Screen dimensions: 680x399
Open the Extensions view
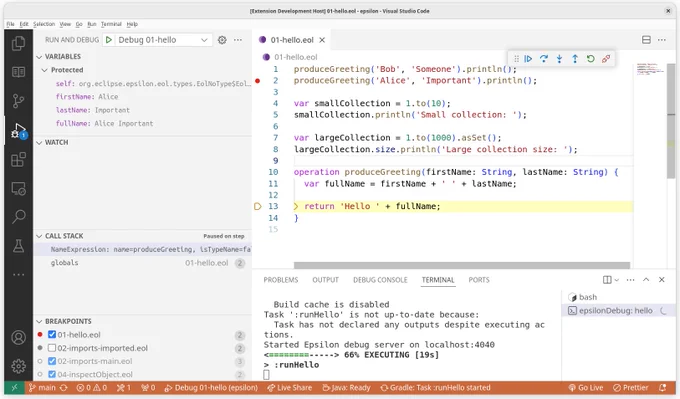pyautogui.click(x=18, y=160)
